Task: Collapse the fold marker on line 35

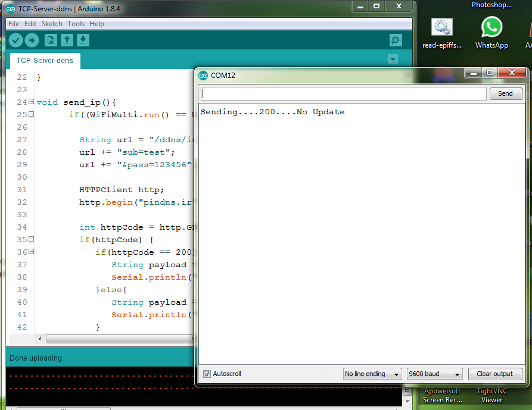Action: click(31, 239)
